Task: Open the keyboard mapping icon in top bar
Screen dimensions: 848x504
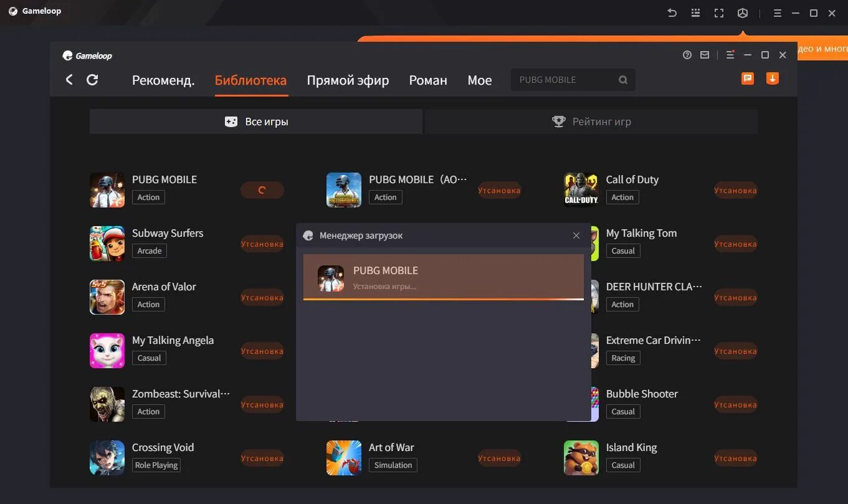Action: coord(695,12)
